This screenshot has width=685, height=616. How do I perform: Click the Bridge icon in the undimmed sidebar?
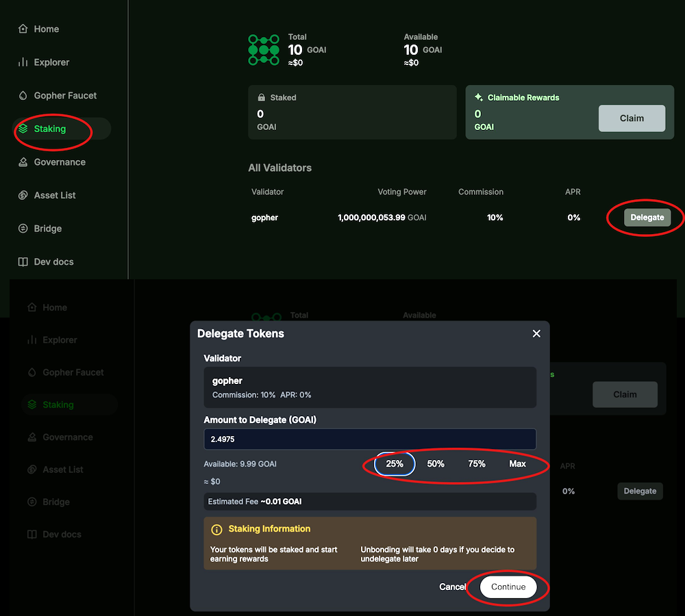click(x=23, y=229)
